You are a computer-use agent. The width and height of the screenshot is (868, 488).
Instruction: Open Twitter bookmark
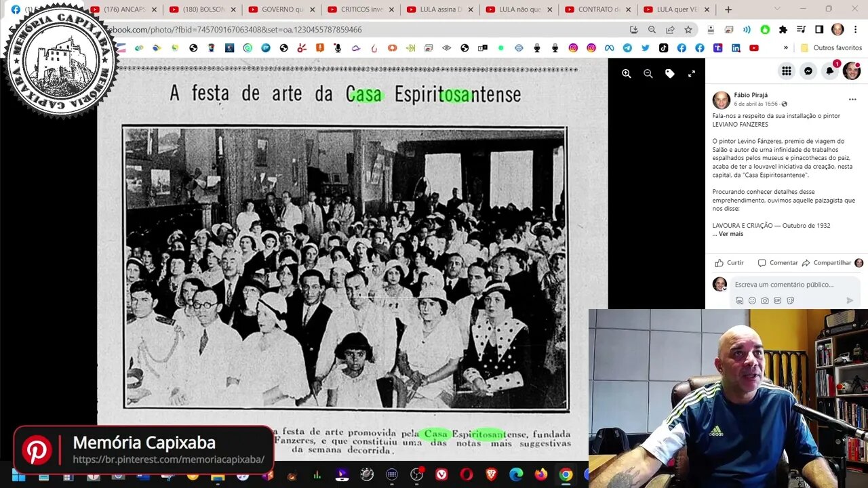646,48
